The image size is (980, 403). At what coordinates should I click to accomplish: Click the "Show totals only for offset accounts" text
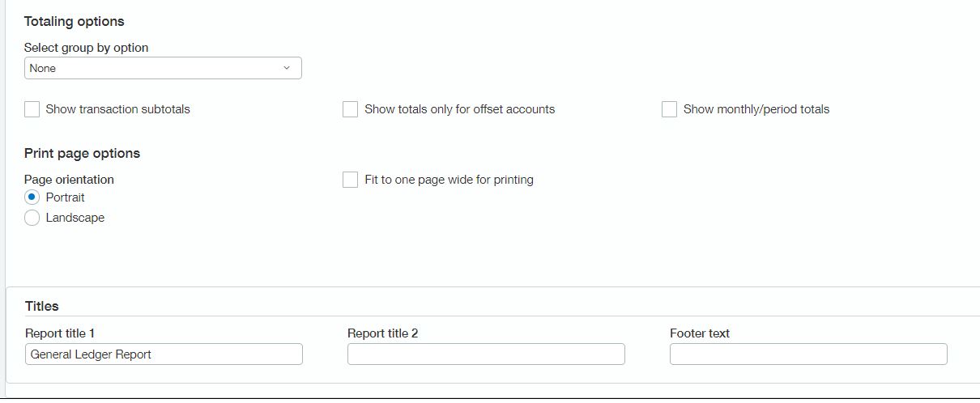point(460,109)
